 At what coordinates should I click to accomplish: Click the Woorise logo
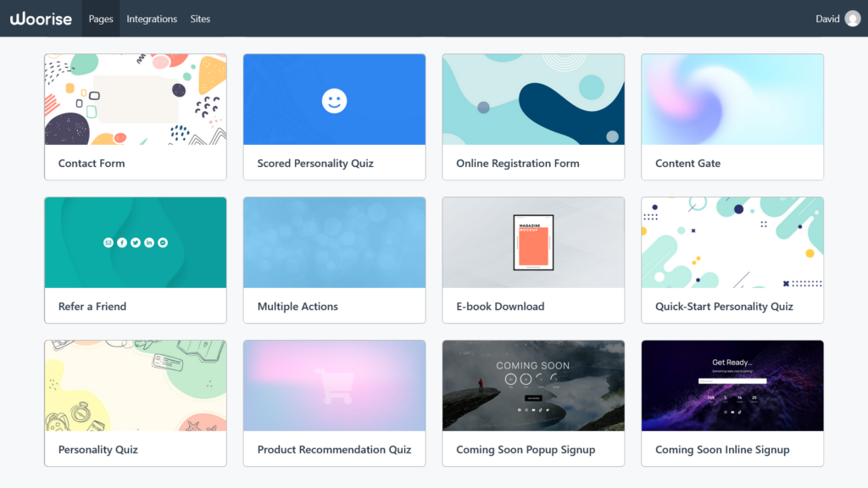point(41,19)
